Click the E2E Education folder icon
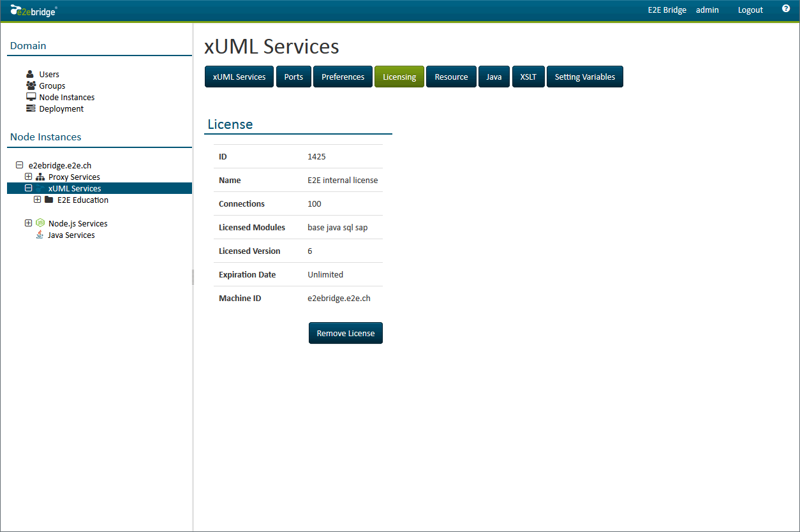The width and height of the screenshot is (800, 532). pyautogui.click(x=49, y=200)
